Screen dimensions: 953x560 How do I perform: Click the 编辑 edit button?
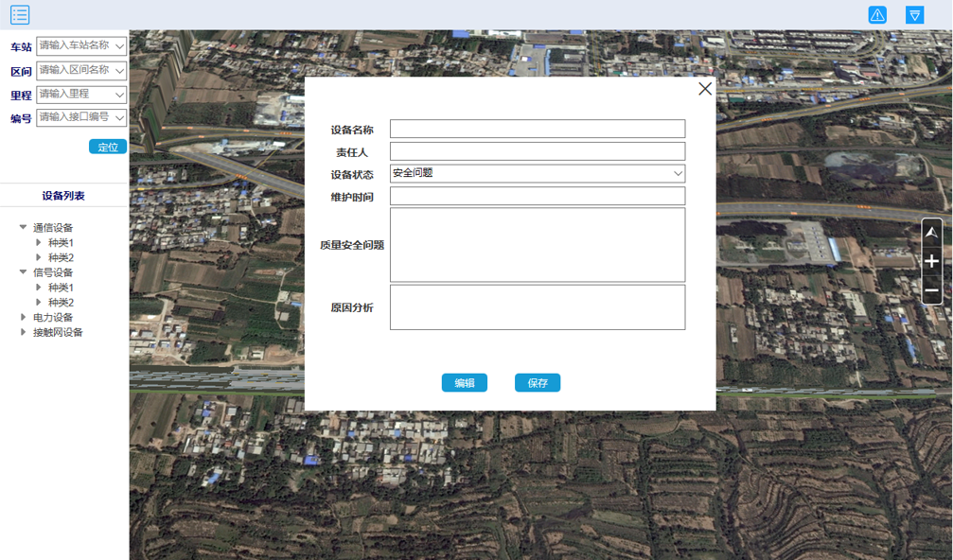point(464,383)
